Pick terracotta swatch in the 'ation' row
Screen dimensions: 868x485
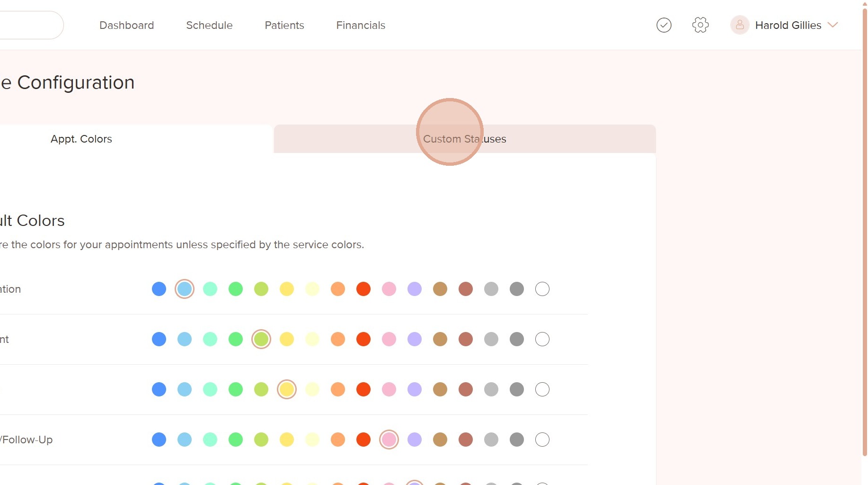[x=466, y=289]
